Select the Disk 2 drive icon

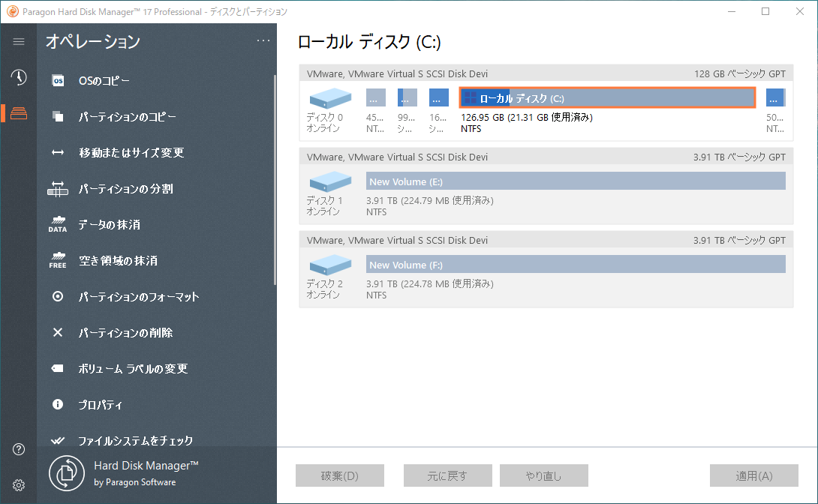pyautogui.click(x=330, y=265)
